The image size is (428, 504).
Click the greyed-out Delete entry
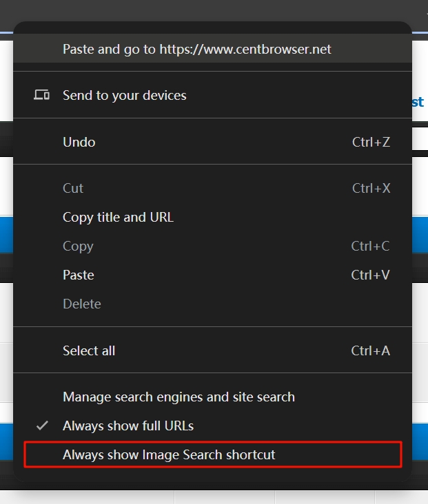pos(81,304)
